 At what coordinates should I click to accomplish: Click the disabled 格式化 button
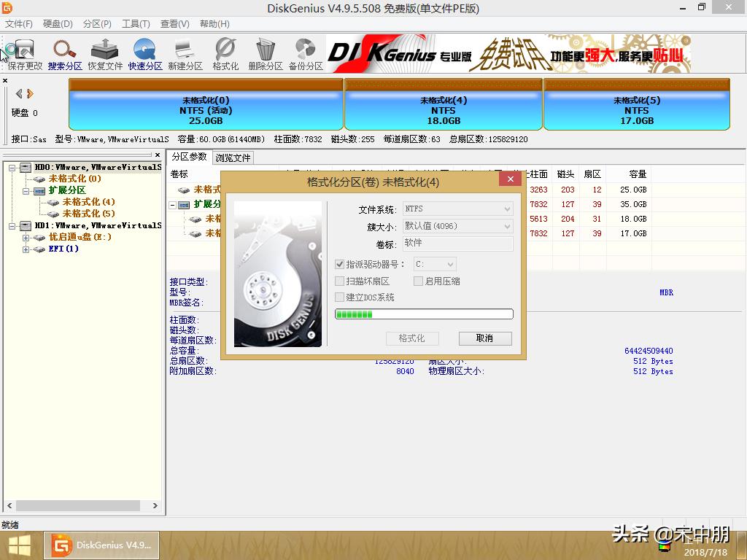pos(414,338)
